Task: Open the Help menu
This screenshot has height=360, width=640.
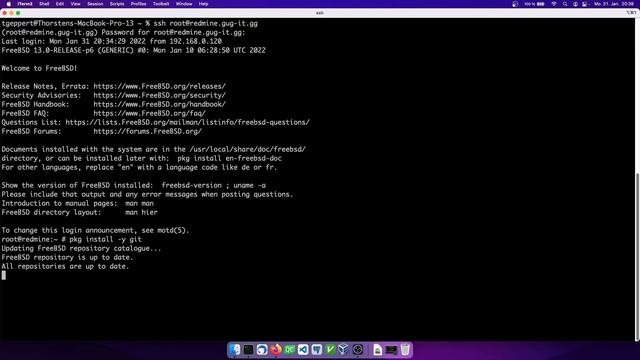Action: click(203, 4)
